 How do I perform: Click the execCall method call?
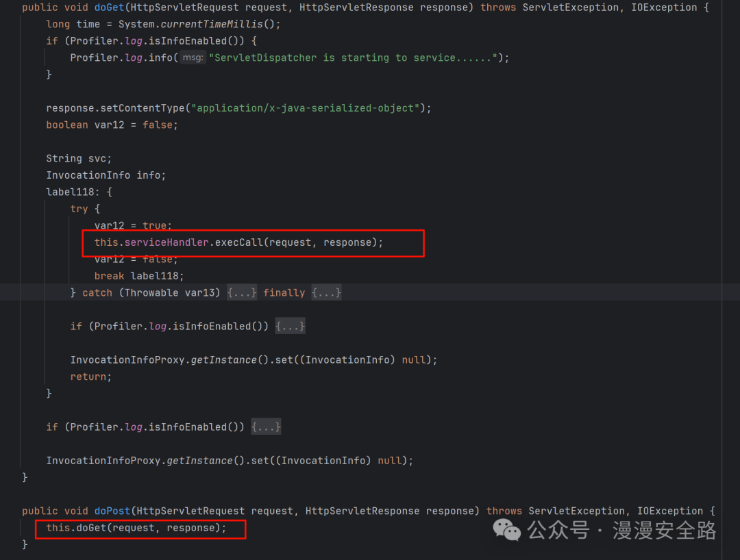[238, 243]
